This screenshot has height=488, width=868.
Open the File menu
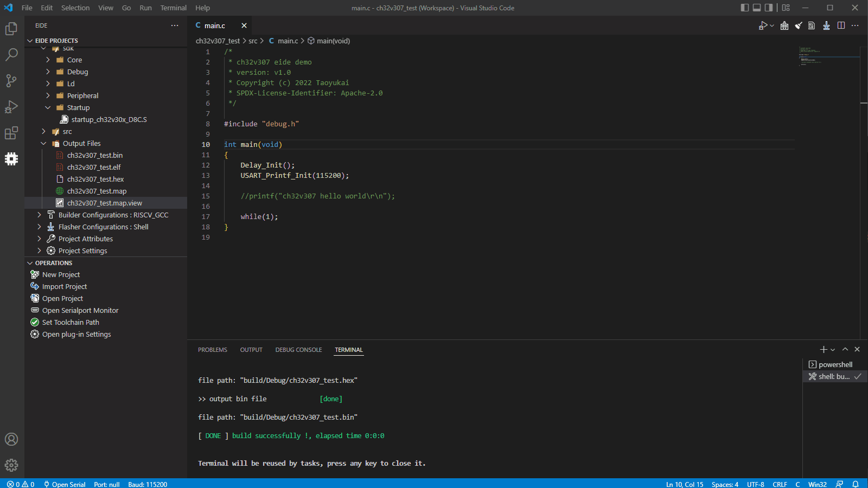(27, 8)
